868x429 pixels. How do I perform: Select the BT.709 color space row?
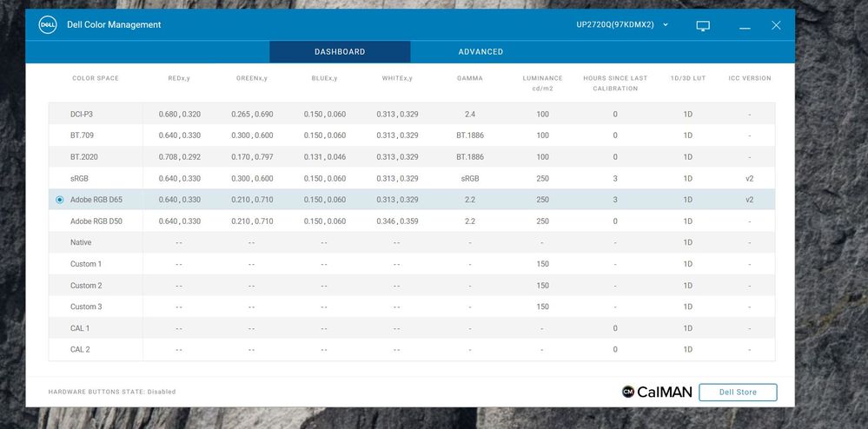click(x=412, y=135)
